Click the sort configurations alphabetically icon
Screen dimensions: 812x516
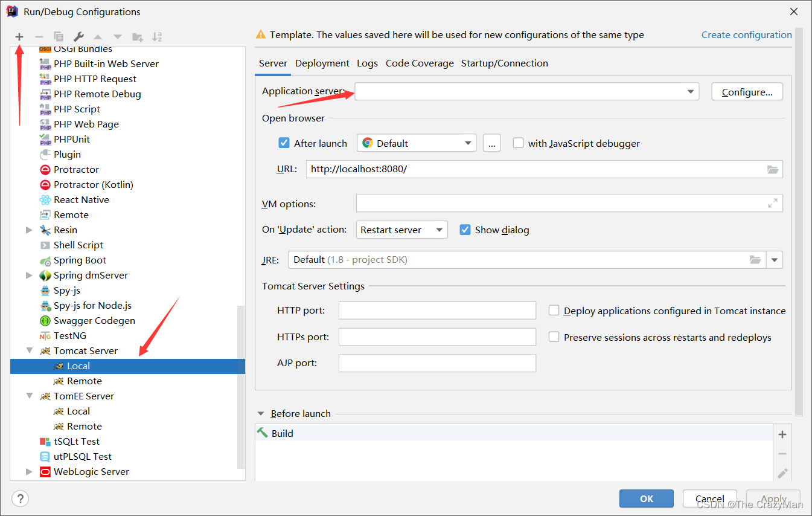point(157,37)
